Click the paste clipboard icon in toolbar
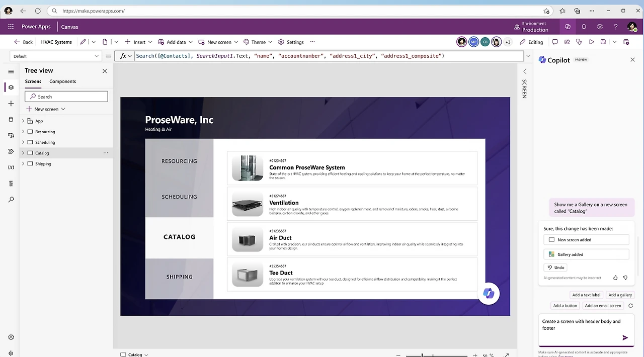Screen dimensions: 644x357 click(105, 42)
